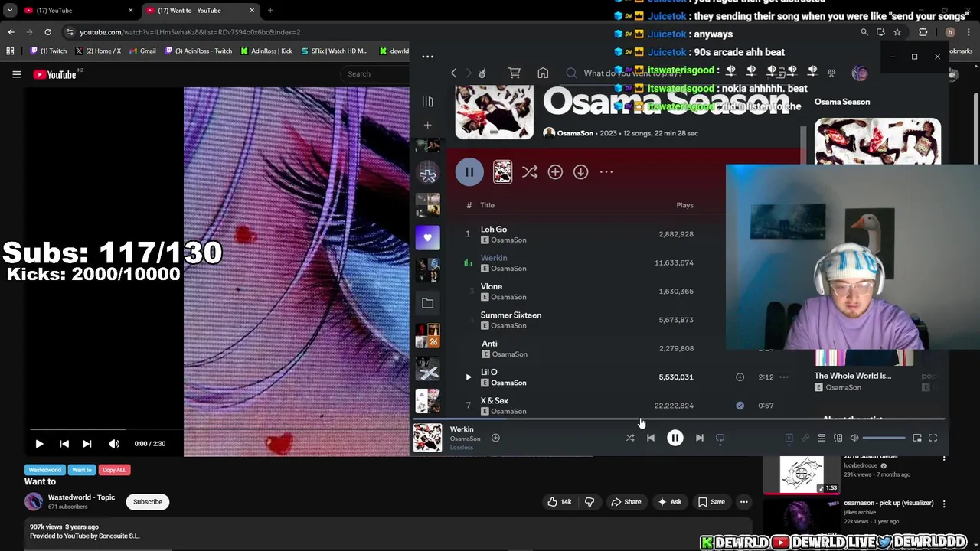Screen dimensions: 980x551
Task: Click the Wastedworld tag chip
Action: (45, 470)
